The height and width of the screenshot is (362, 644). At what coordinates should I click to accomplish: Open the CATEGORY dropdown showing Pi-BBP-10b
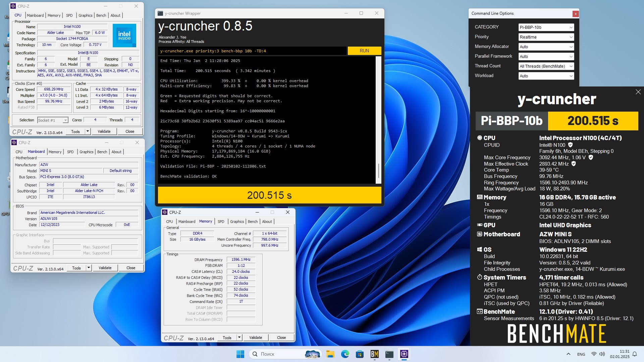546,27
